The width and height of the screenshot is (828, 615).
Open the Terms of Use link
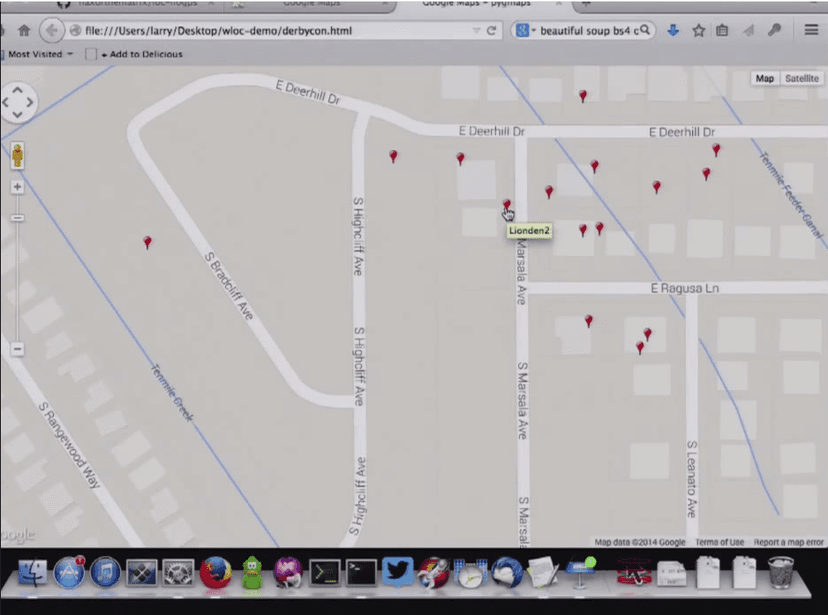[x=719, y=542]
